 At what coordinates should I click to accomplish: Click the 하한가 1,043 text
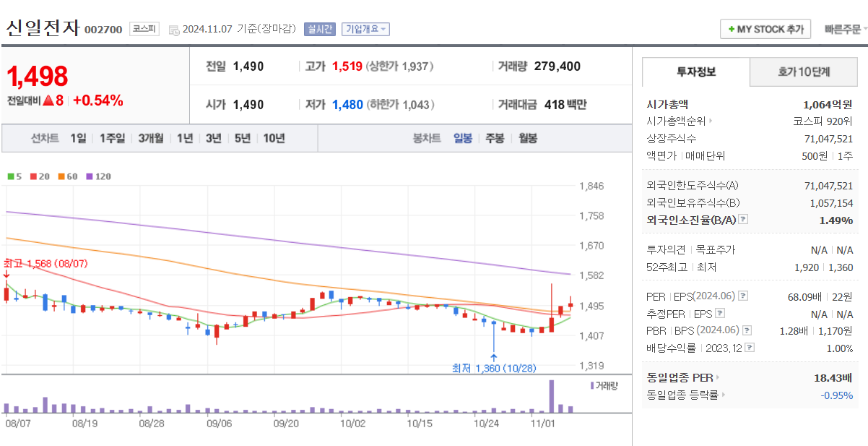(x=401, y=105)
